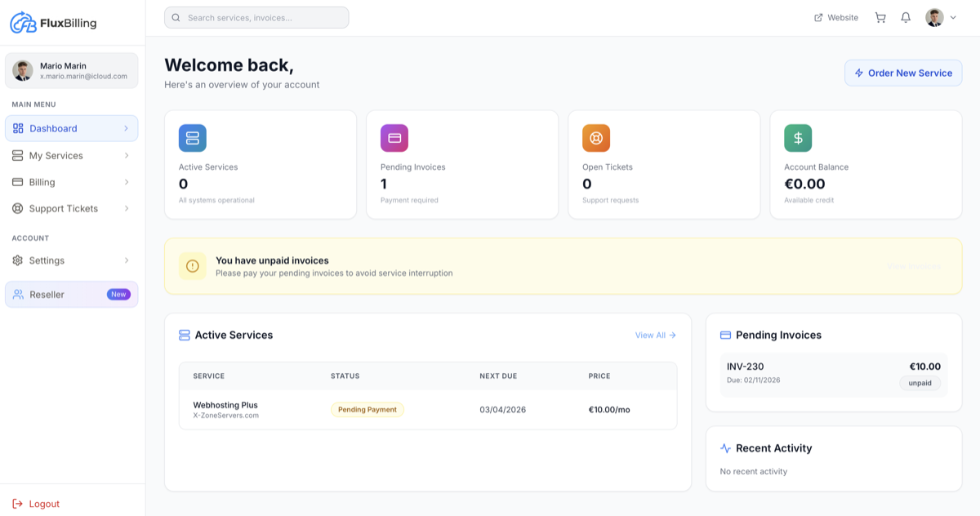The height and width of the screenshot is (516, 980).
Task: Click the Order New Service button
Action: tap(903, 73)
